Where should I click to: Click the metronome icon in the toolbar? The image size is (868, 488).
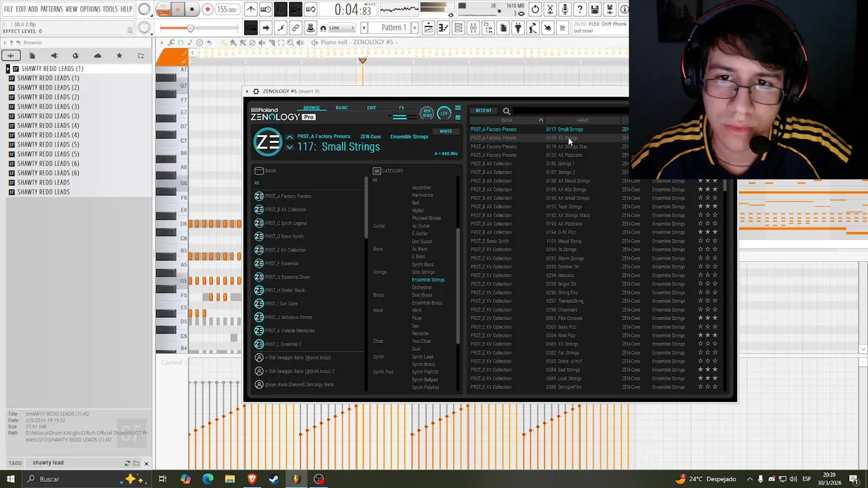click(251, 9)
